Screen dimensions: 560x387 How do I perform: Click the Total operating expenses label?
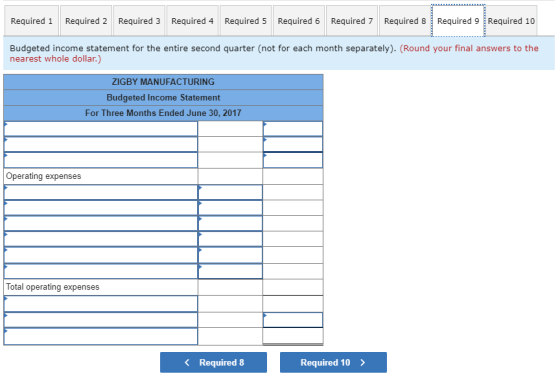point(52,287)
